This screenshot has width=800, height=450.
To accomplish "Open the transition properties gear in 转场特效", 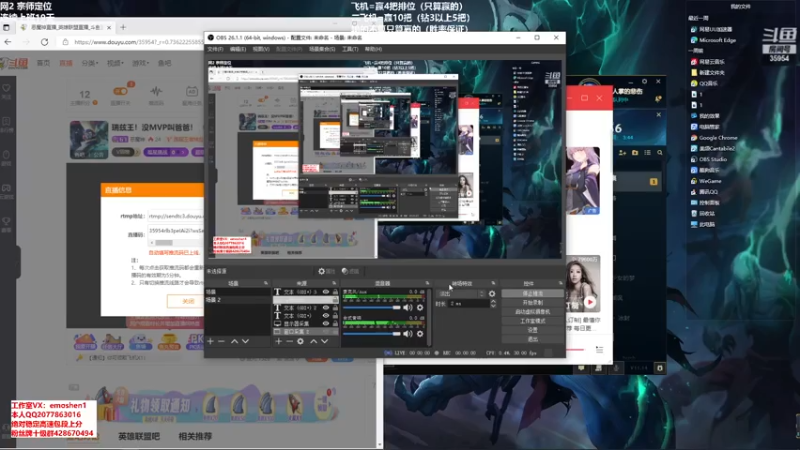I will tap(492, 294).
